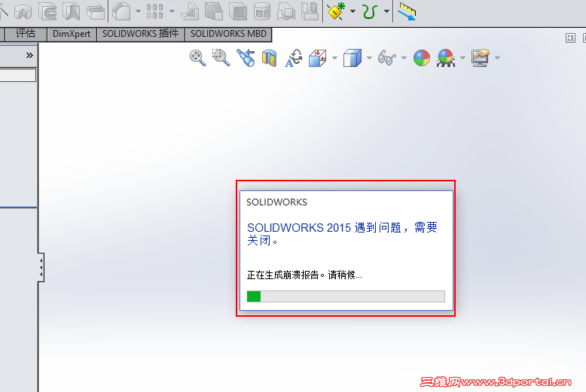Click the View Settings monitor icon
This screenshot has width=586, height=392.
481,58
